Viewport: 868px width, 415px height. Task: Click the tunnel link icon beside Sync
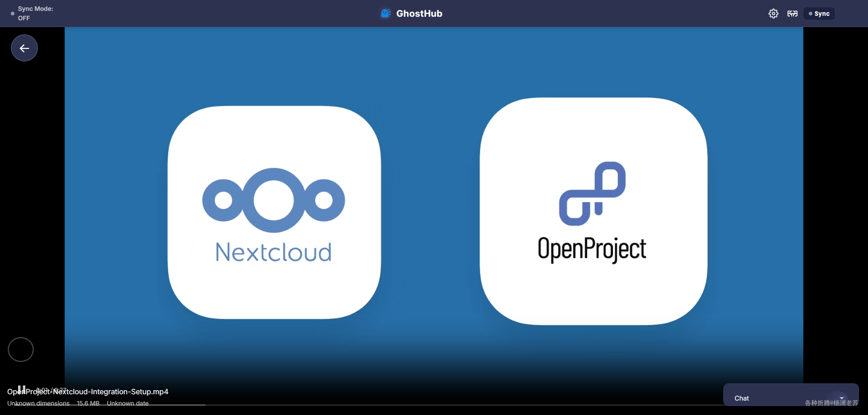[x=793, y=14]
